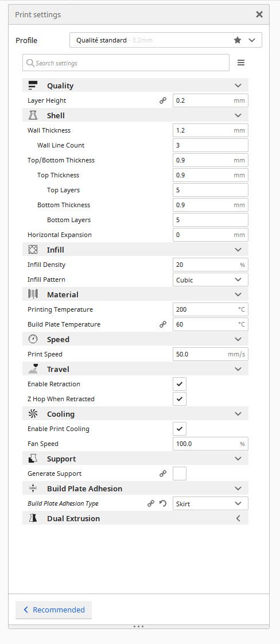Click the reset arrow for Build Plate Adhesion Type
The width and height of the screenshot is (280, 644).
pyautogui.click(x=163, y=503)
